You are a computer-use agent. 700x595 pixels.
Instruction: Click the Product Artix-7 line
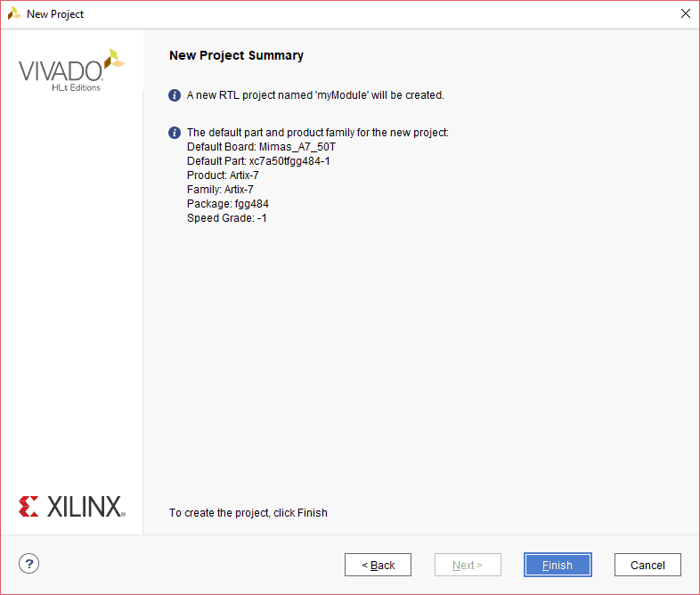click(x=223, y=175)
